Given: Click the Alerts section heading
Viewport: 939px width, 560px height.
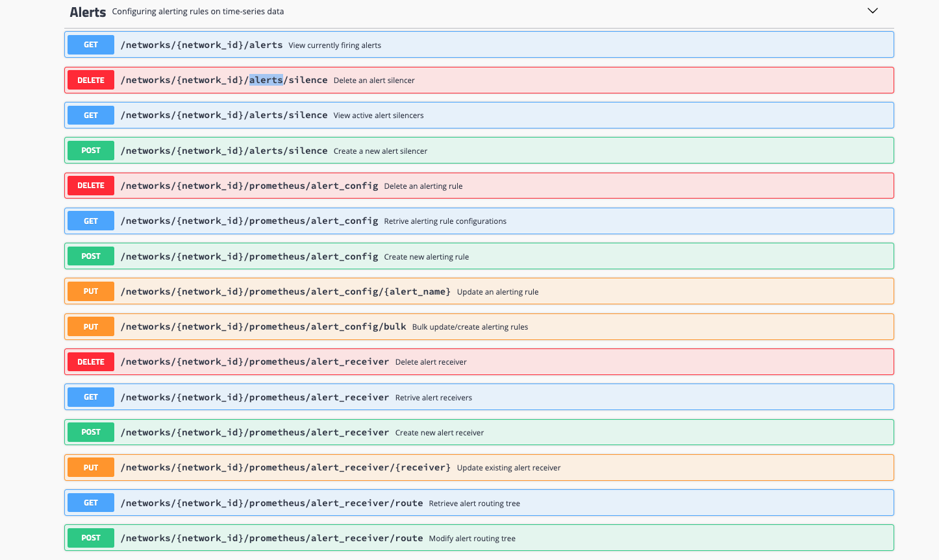Looking at the screenshot, I should (x=88, y=12).
